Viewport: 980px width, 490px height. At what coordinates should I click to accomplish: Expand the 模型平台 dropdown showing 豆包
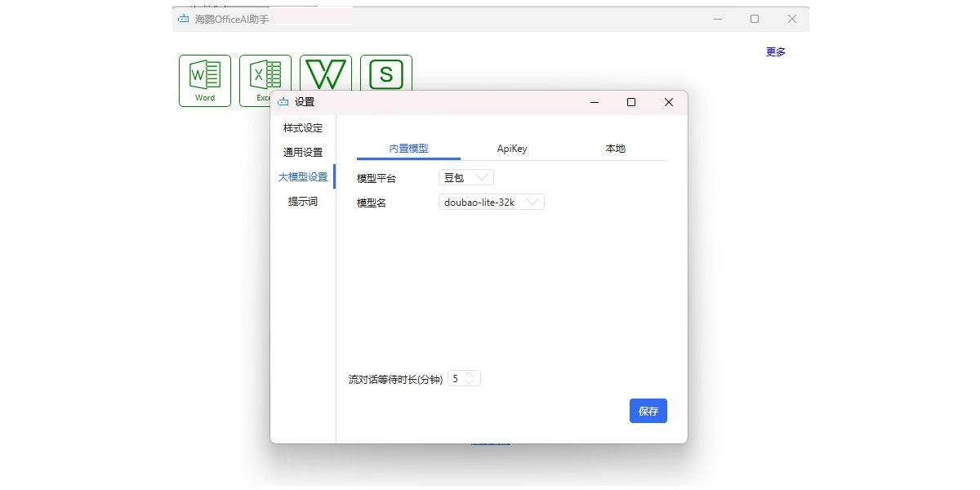466,178
